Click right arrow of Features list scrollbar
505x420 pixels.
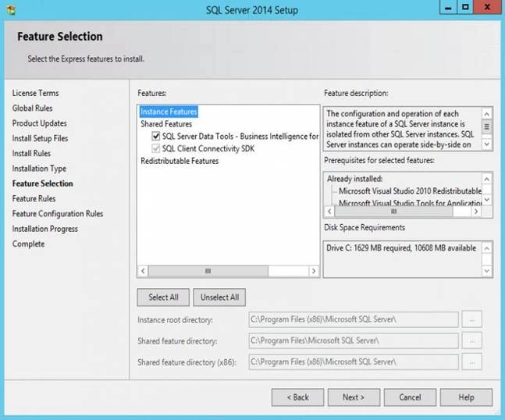click(x=313, y=271)
